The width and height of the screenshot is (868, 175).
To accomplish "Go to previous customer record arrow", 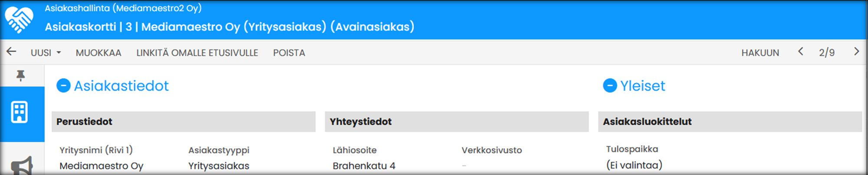I will click(800, 52).
